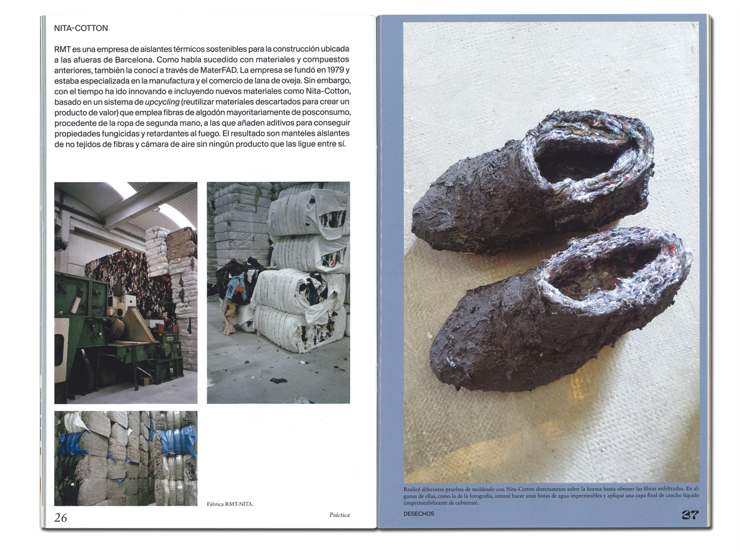Click page number 26
The width and height of the screenshot is (740, 560).
click(x=61, y=517)
